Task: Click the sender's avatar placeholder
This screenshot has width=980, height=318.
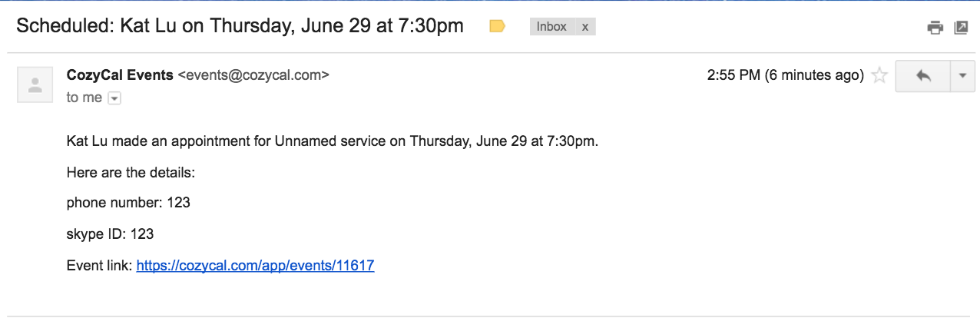Action: (35, 84)
